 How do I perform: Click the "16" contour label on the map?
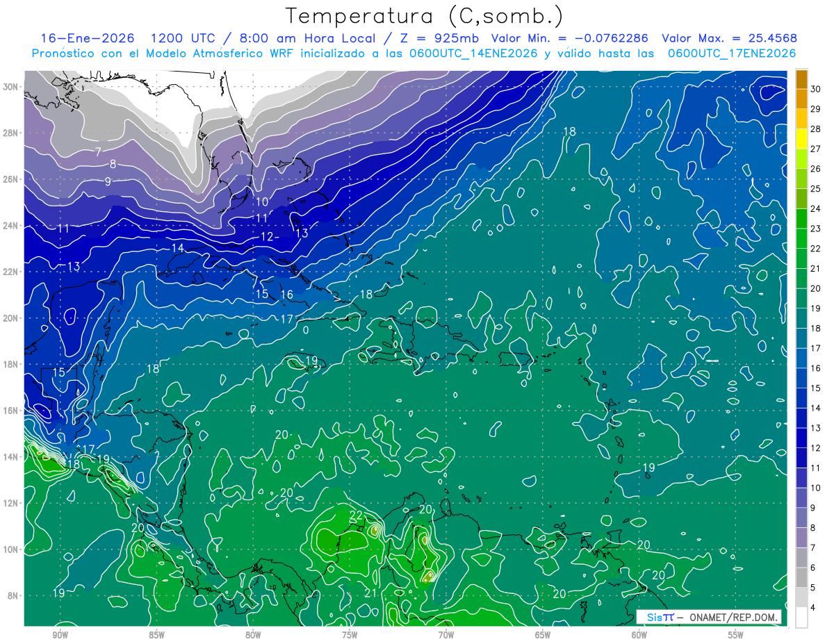click(x=286, y=295)
